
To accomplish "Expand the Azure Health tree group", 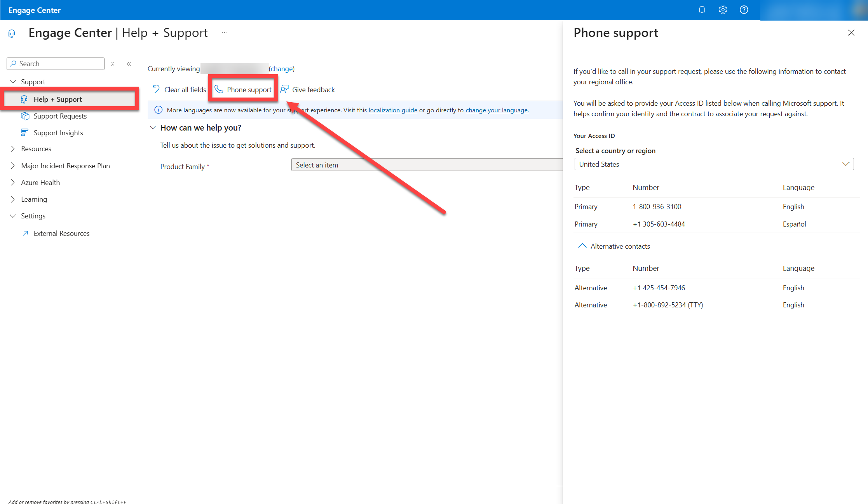I will [13, 182].
